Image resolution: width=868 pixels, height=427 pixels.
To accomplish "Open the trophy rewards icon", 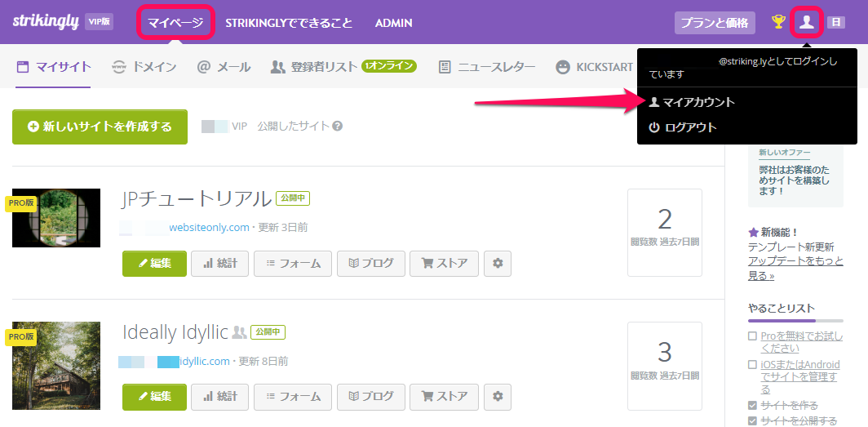I will [x=778, y=22].
